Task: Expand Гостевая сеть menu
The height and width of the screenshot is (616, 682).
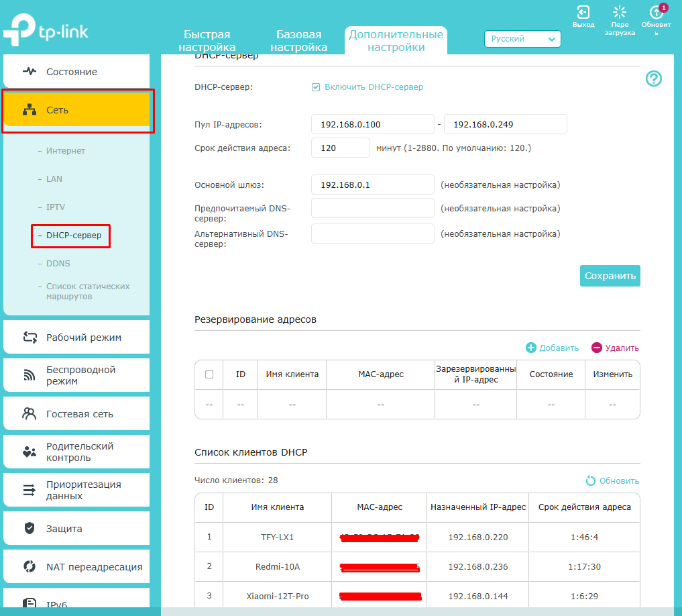Action: pyautogui.click(x=76, y=413)
